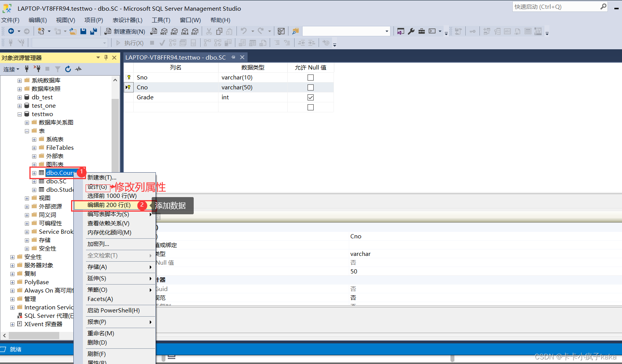Click the undo arrow icon

click(244, 31)
